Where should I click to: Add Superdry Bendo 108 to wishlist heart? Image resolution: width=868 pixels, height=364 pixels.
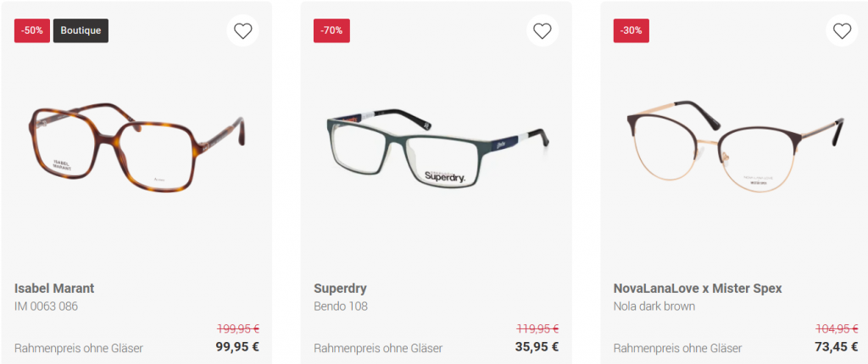(542, 31)
